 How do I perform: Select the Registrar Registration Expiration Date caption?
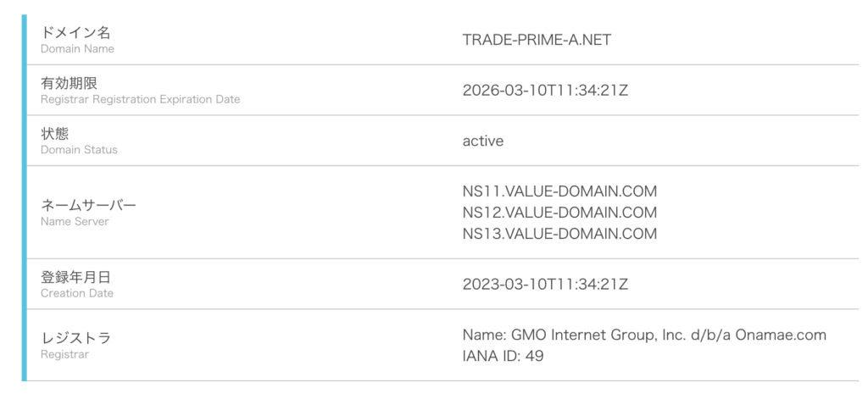tap(140, 99)
